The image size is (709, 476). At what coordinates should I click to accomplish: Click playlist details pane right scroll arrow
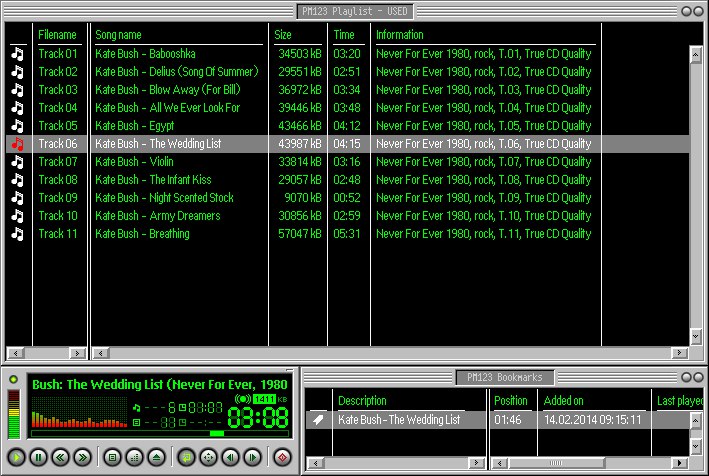[679, 353]
